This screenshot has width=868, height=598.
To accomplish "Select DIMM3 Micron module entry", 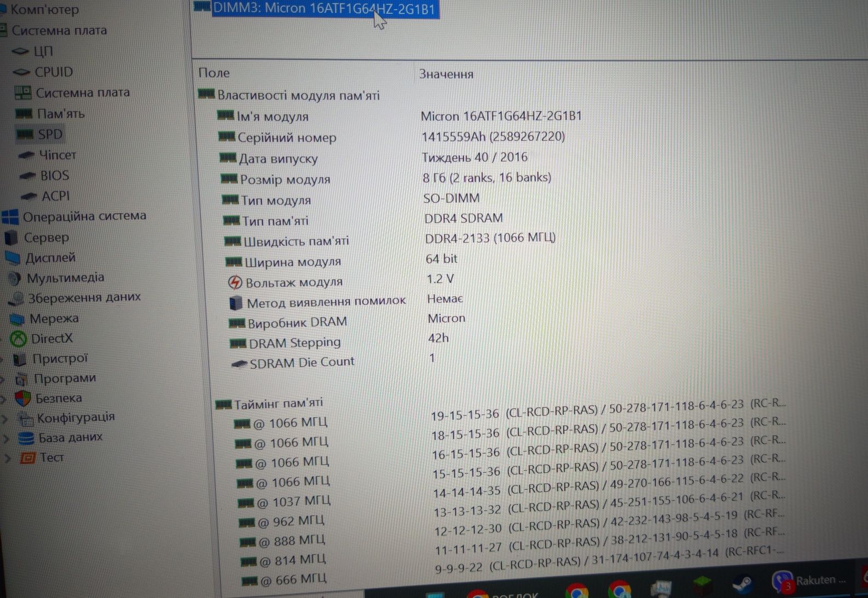I will [316, 9].
